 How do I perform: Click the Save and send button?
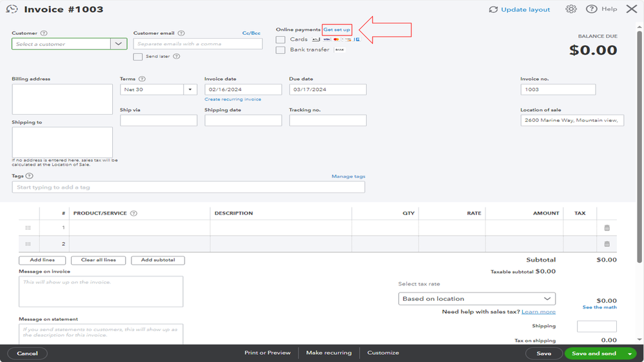[594, 354]
